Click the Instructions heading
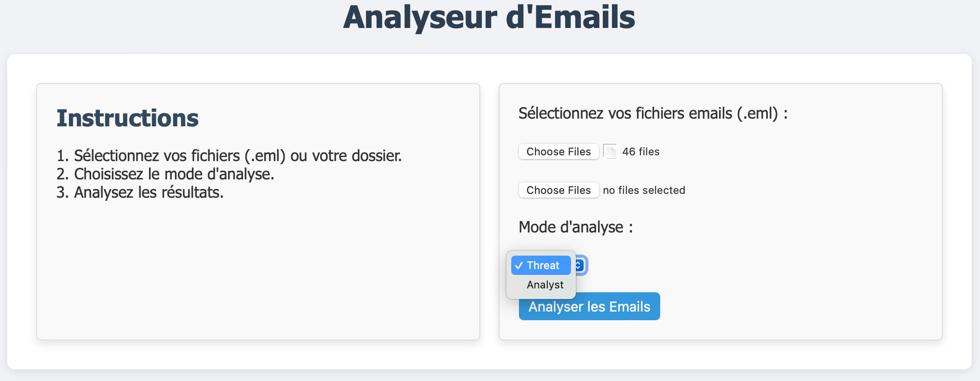980x381 pixels. pos(127,117)
